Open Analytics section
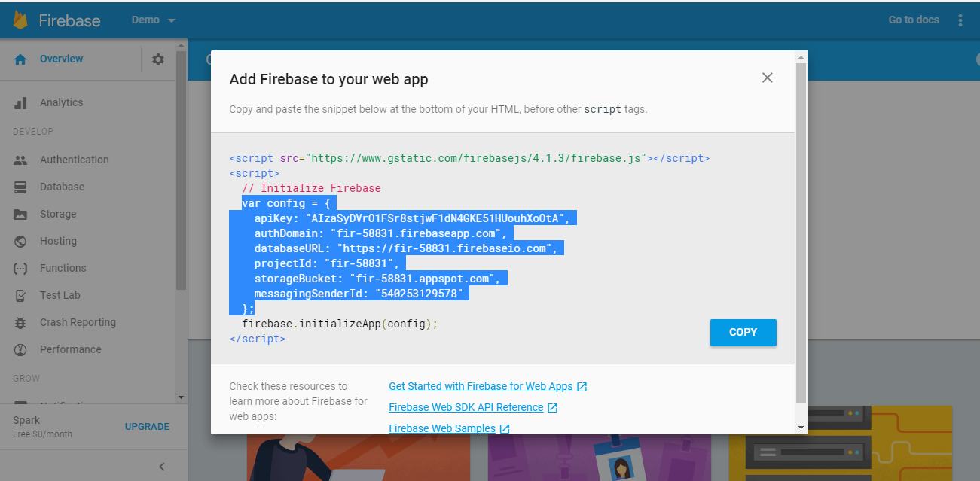 pos(62,103)
